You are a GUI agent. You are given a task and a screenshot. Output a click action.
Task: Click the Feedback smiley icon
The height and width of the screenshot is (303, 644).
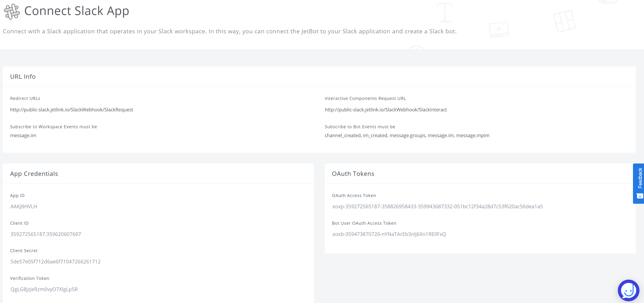tap(640, 196)
